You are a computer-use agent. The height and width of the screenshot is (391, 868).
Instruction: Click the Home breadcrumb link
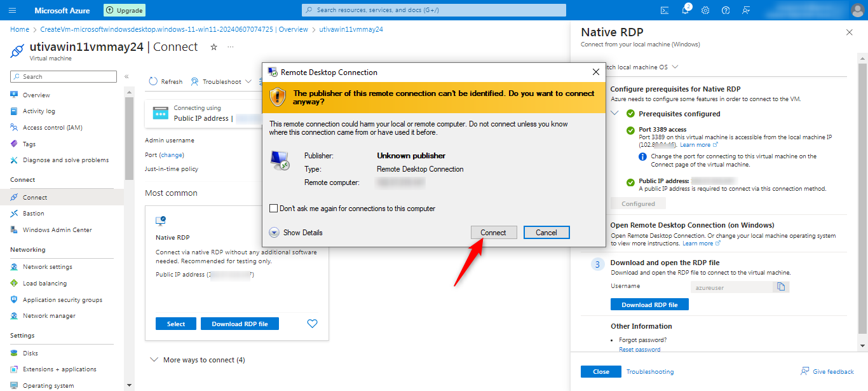[20, 29]
